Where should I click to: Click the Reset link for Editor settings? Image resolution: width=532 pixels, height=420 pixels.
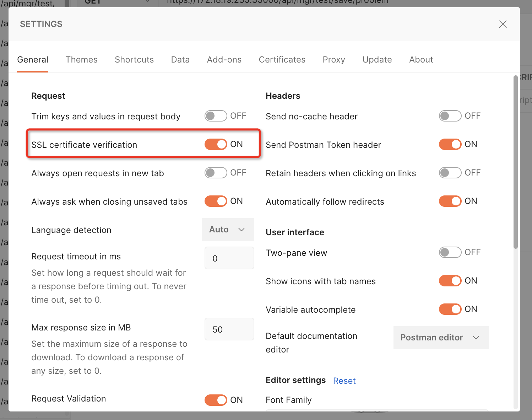[344, 381]
